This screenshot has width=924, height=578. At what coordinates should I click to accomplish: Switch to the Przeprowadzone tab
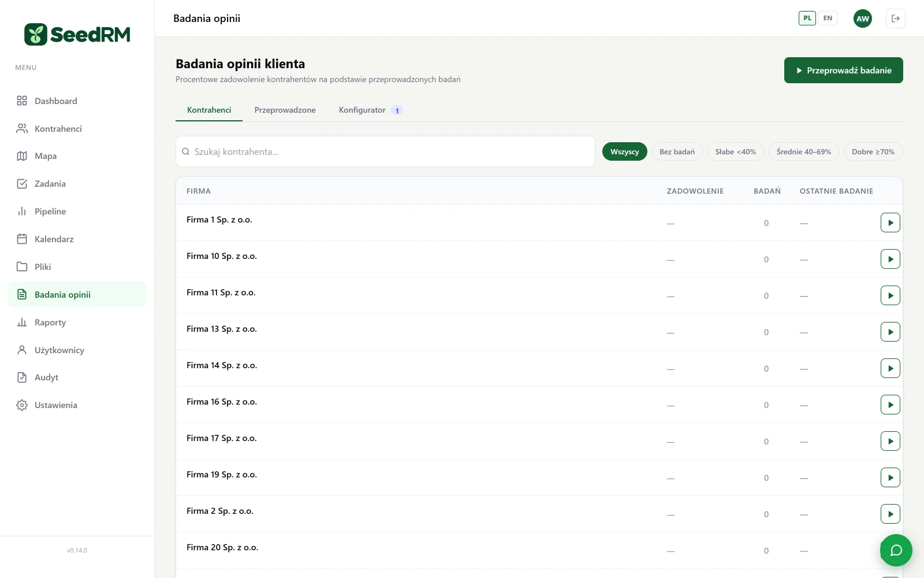point(285,110)
